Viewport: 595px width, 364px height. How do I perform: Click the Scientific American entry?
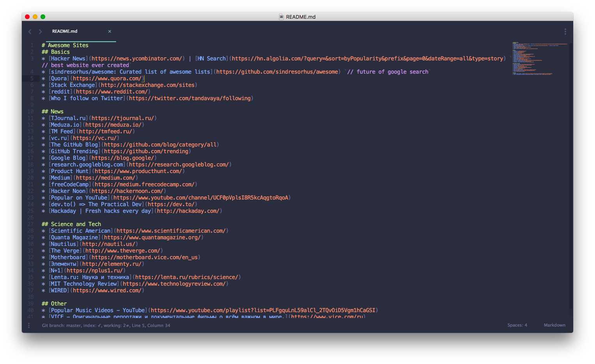pyautogui.click(x=135, y=231)
